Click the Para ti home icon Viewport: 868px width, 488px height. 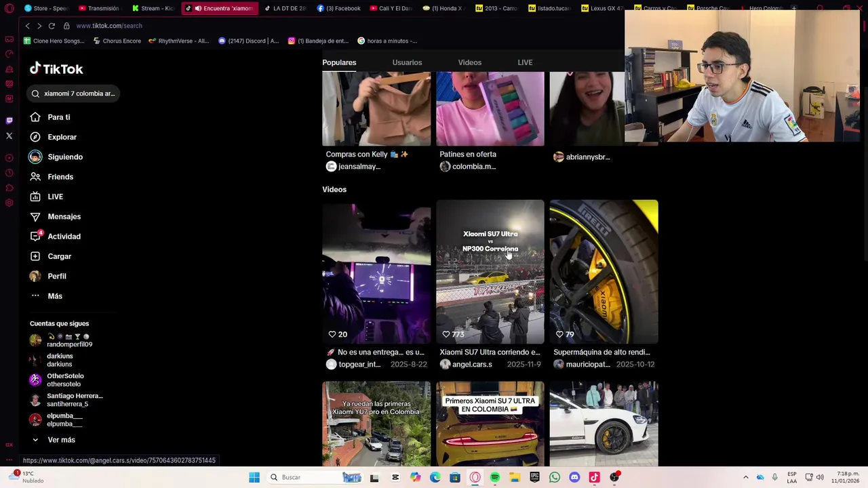pyautogui.click(x=35, y=117)
